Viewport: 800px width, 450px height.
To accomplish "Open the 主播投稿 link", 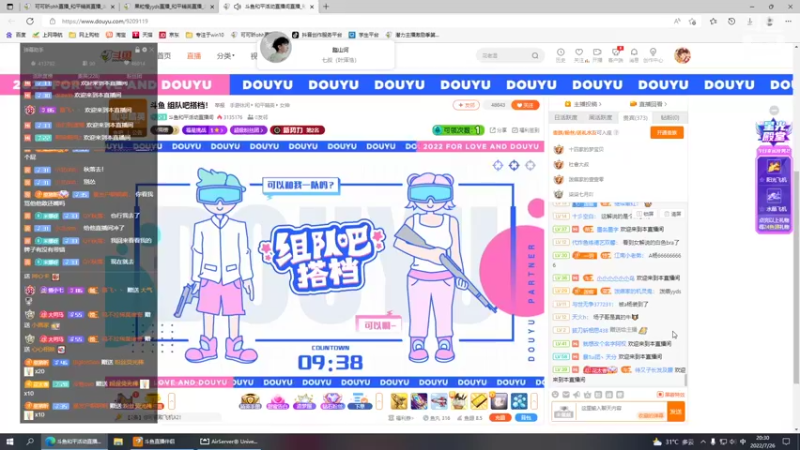I will tap(583, 104).
